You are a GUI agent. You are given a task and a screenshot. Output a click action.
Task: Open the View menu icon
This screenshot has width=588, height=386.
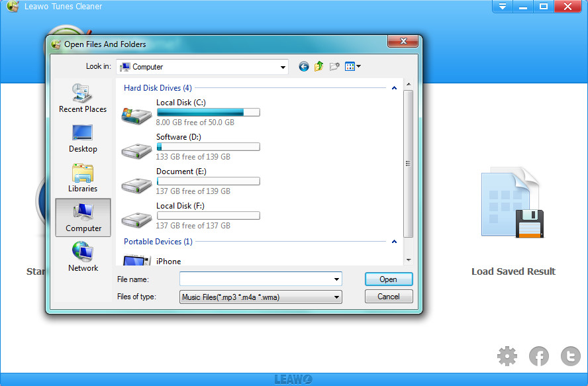click(352, 66)
